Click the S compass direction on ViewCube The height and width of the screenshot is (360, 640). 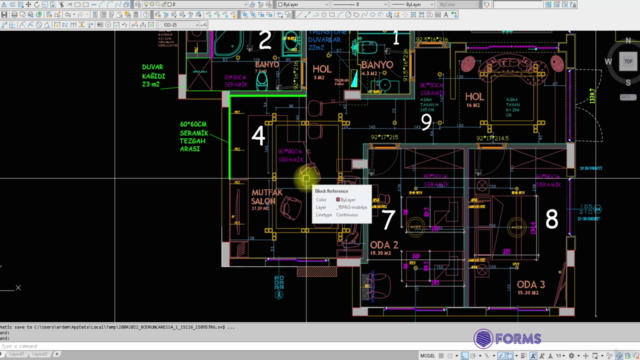coord(628,83)
